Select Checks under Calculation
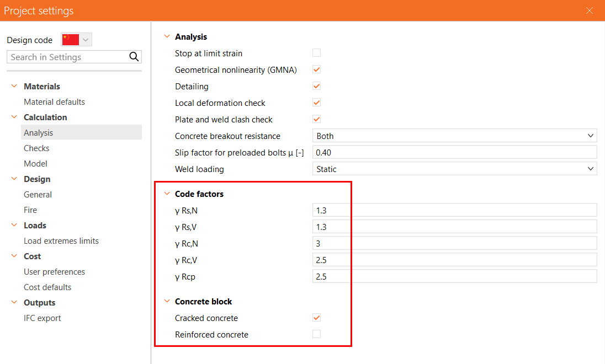605x364 pixels. tap(36, 148)
